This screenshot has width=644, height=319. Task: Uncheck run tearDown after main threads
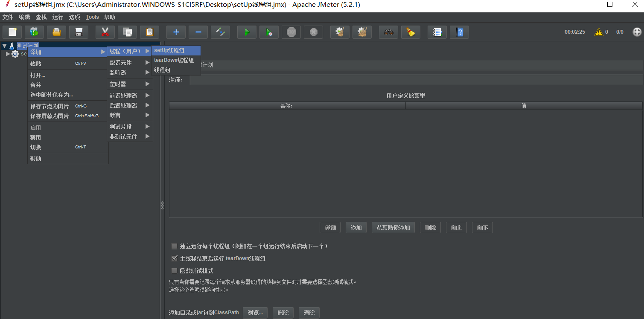tap(174, 258)
